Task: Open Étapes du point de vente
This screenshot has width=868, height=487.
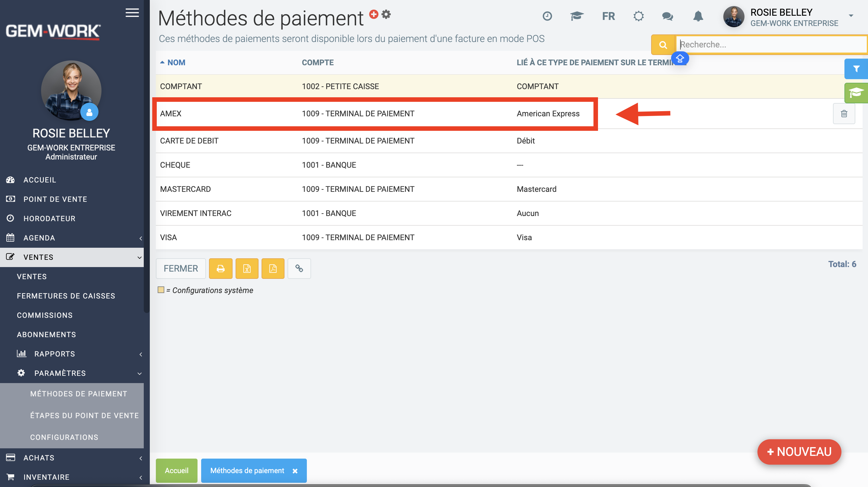Action: coord(84,415)
